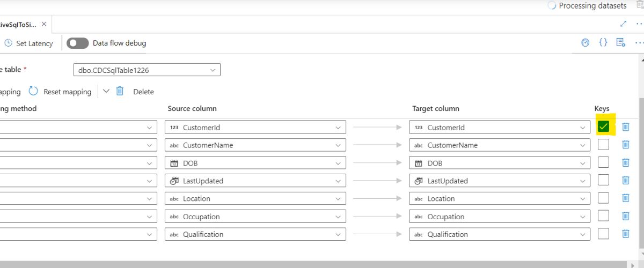Click the horizontal scrollbar at the bottom

click(322, 264)
